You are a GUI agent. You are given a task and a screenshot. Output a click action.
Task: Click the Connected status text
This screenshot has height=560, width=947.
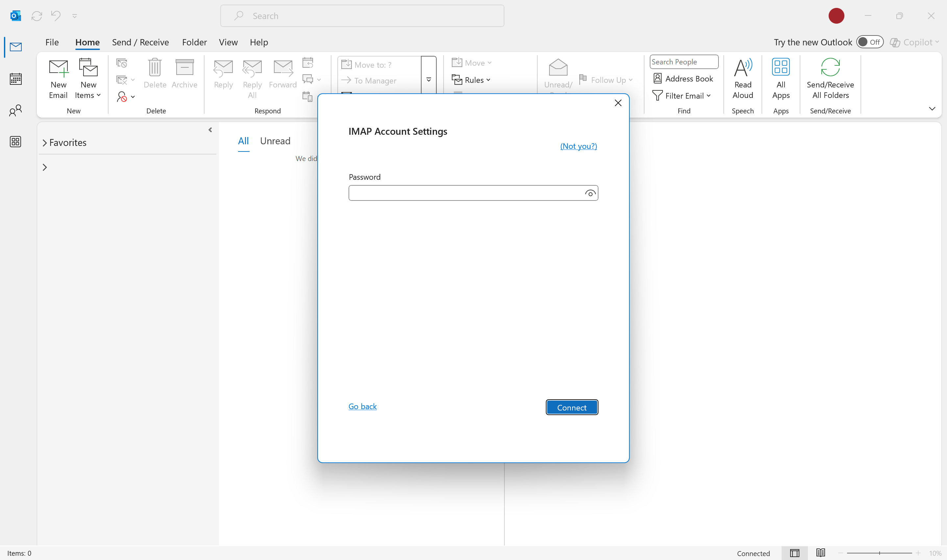(753, 553)
